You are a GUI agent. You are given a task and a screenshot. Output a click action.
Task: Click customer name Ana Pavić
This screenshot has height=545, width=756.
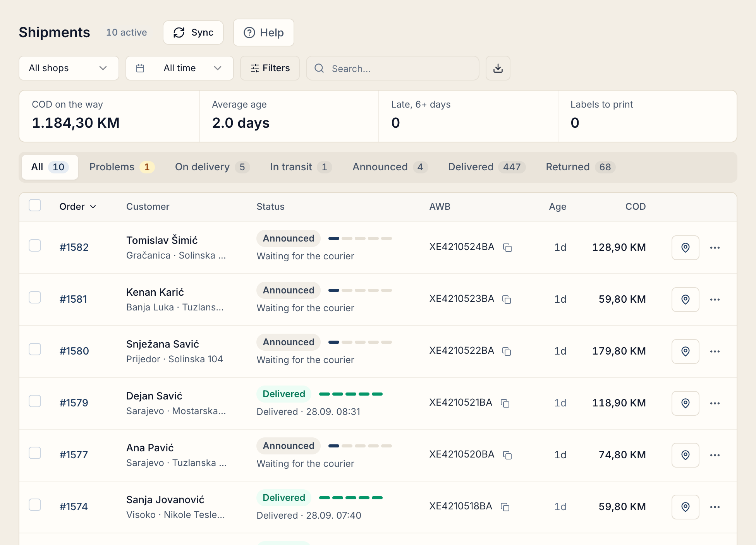tap(150, 448)
